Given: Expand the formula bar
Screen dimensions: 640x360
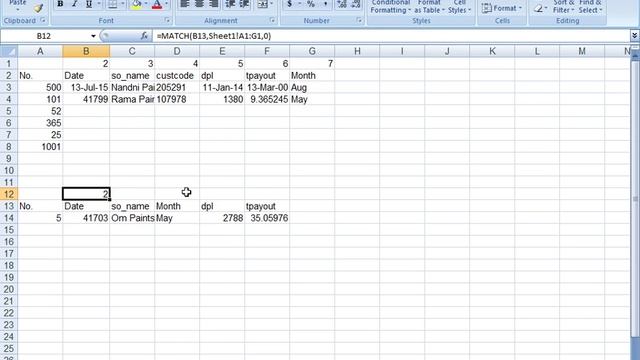Looking at the screenshot, I should pos(634,36).
